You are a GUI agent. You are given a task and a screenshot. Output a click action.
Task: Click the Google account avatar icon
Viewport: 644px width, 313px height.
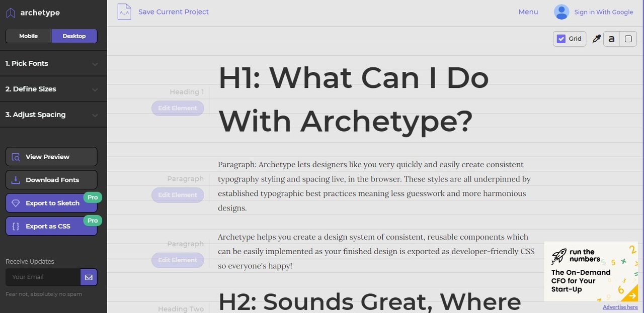(x=561, y=12)
